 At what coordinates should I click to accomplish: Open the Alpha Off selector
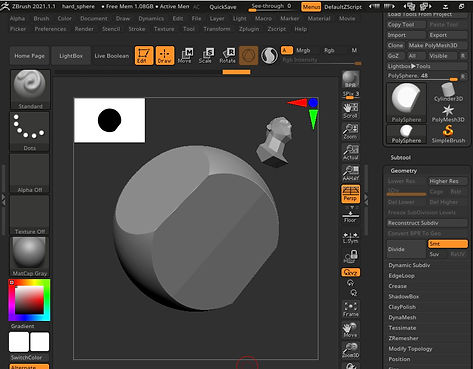coord(30,173)
